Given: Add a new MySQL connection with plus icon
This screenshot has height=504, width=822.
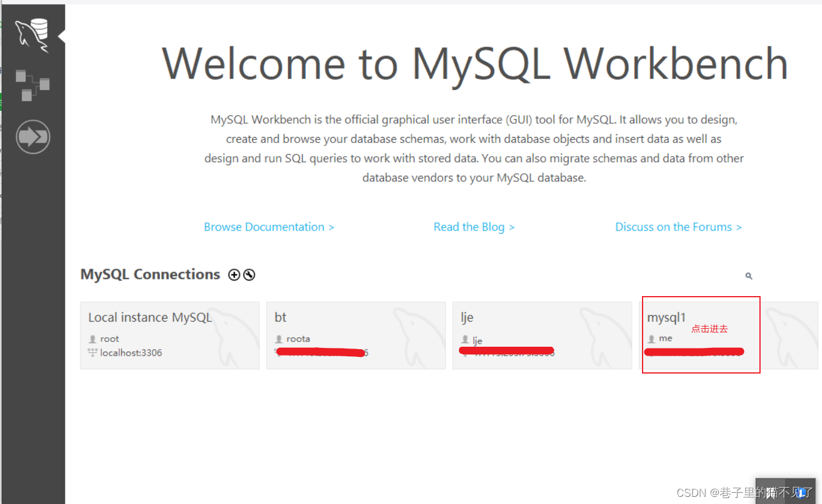Looking at the screenshot, I should click(x=234, y=275).
